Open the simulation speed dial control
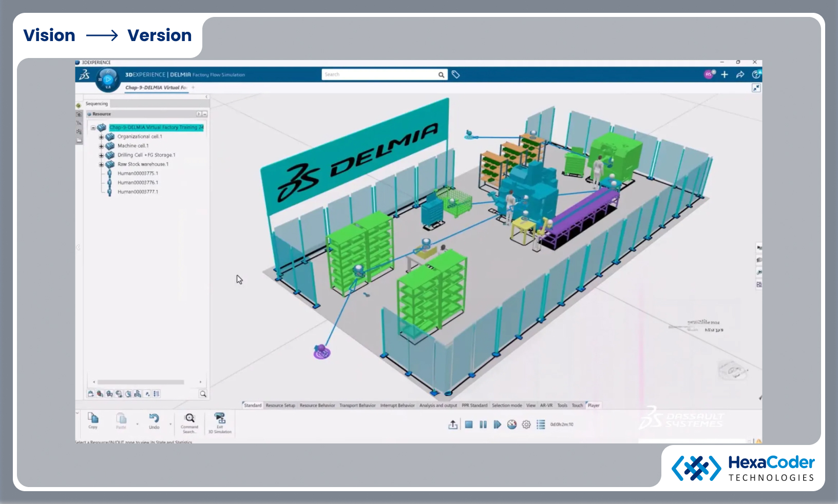The image size is (838, 504). pos(511,424)
